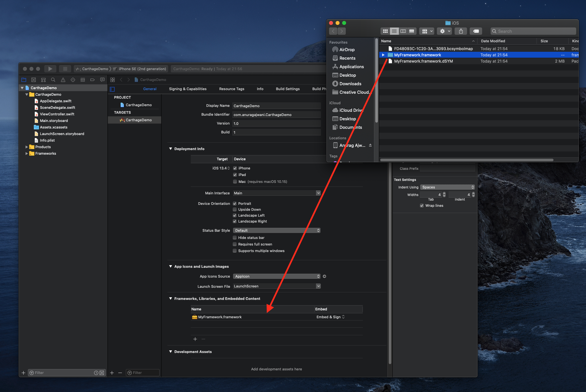Screen dimensions: 586x392
Task: Click the Finder Search field
Action: coord(533,31)
